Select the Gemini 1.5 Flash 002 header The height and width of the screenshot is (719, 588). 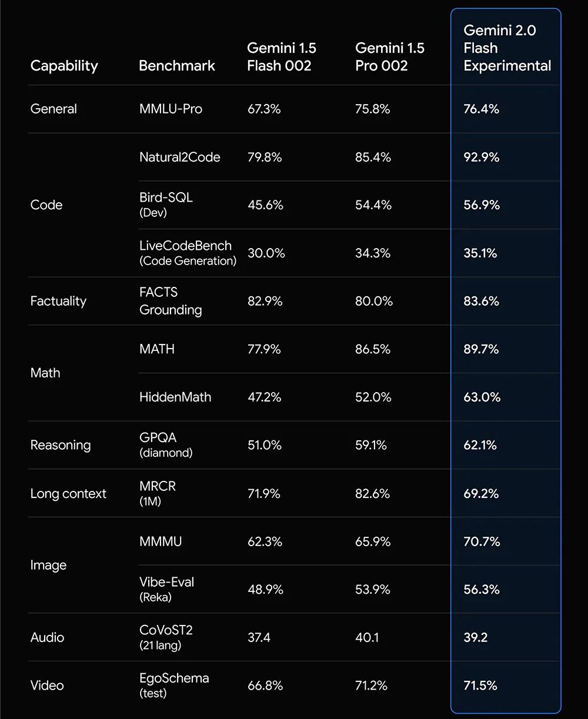pyautogui.click(x=281, y=56)
